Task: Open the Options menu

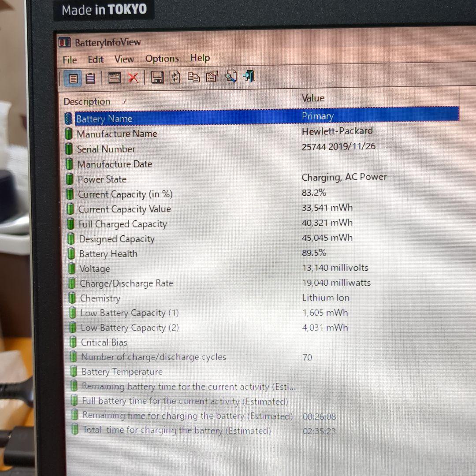Action: (x=162, y=58)
